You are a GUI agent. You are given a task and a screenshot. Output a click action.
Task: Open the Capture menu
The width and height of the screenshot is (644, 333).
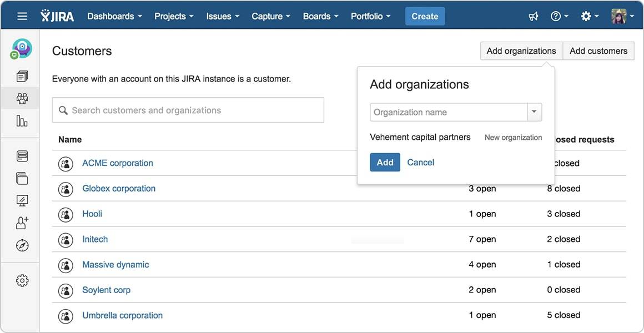(271, 17)
